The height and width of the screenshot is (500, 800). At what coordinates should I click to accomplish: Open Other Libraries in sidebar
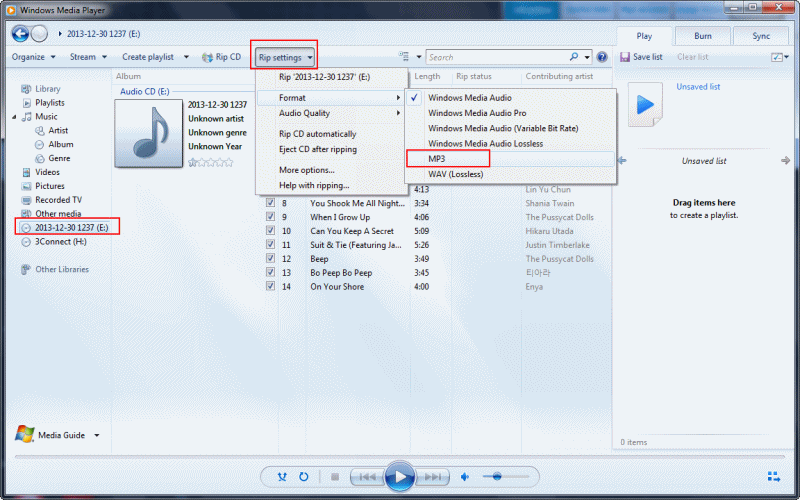click(62, 269)
